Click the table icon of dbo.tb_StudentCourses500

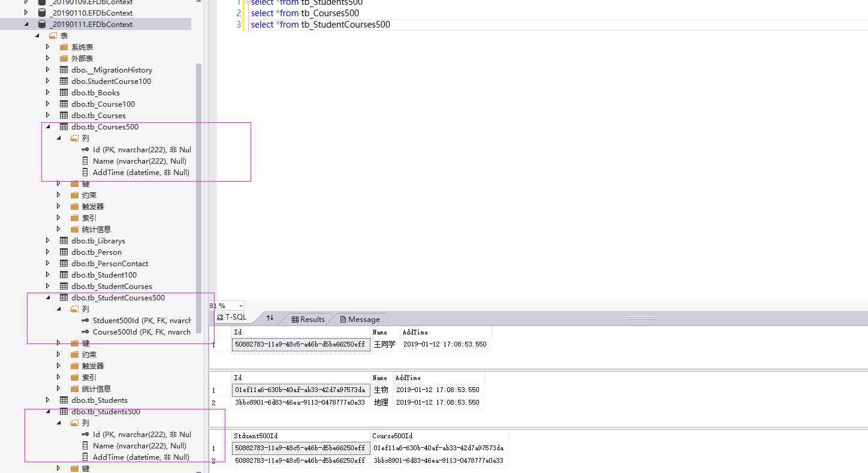point(64,298)
